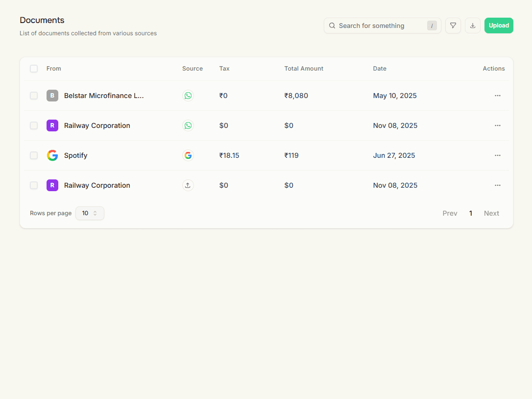The width and height of the screenshot is (532, 399).
Task: Click Google source icon in Spotify row
Action: tap(188, 155)
